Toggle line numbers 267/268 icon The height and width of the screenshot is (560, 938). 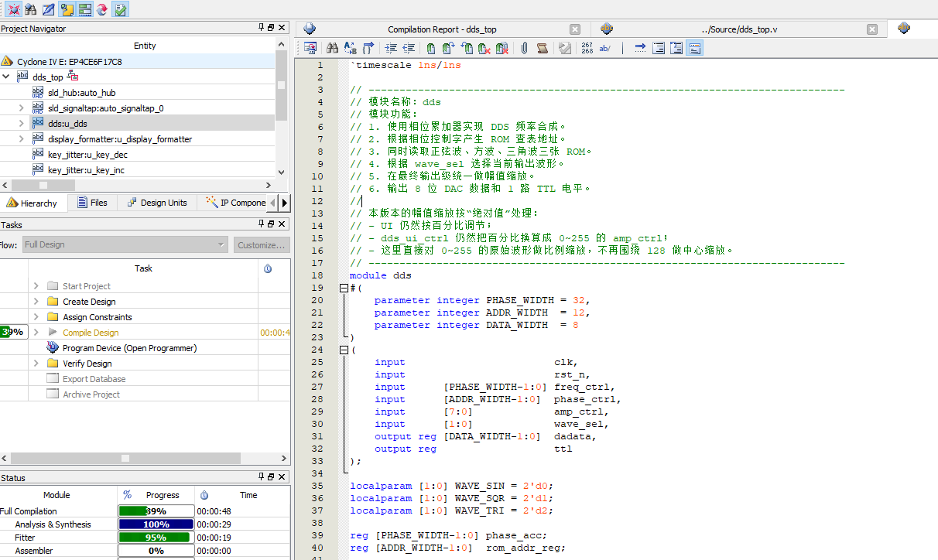point(587,48)
